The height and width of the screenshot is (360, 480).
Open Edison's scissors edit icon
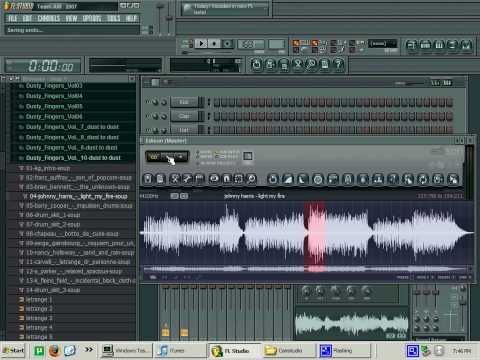[174, 179]
